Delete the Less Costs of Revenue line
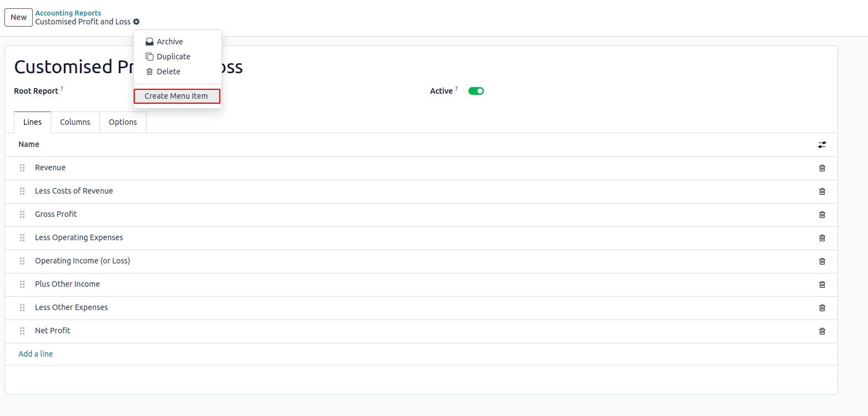This screenshot has width=868, height=416. pyautogui.click(x=822, y=191)
